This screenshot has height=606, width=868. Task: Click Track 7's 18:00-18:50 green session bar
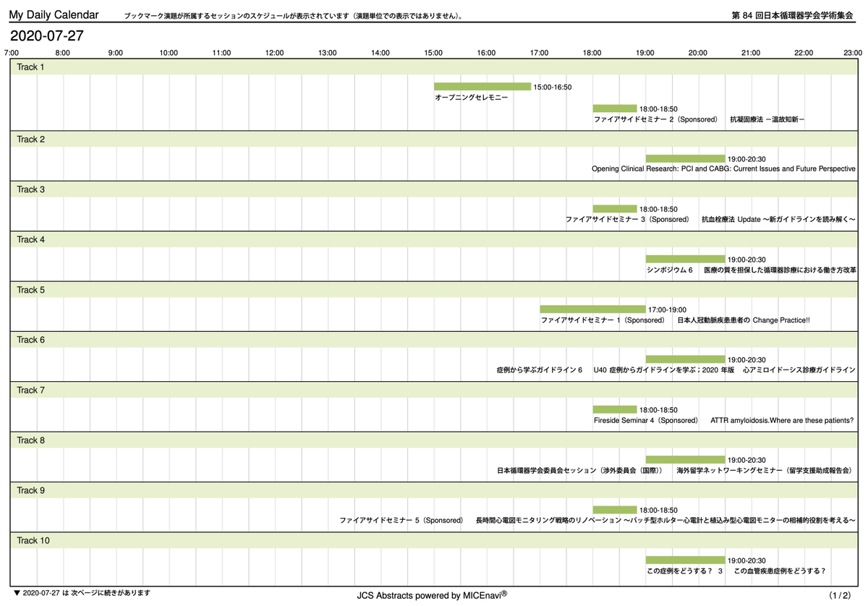click(615, 409)
